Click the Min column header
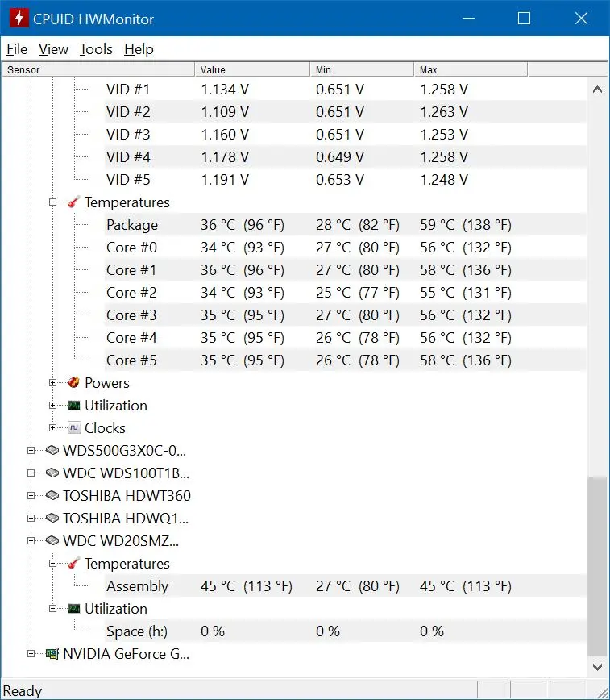The height and width of the screenshot is (700, 610). [x=362, y=69]
